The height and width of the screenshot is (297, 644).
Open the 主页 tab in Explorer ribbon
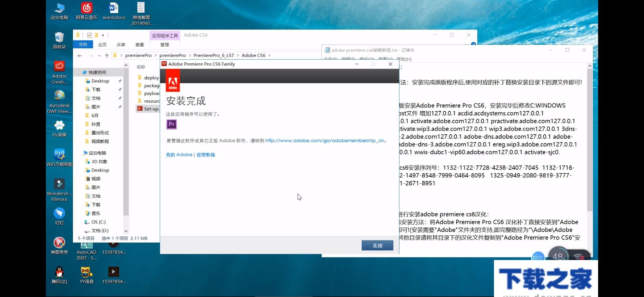[102, 45]
